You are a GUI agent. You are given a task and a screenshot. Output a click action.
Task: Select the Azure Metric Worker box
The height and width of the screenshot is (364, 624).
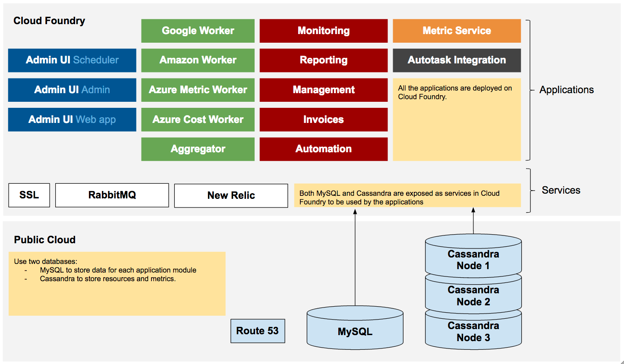[x=198, y=90]
